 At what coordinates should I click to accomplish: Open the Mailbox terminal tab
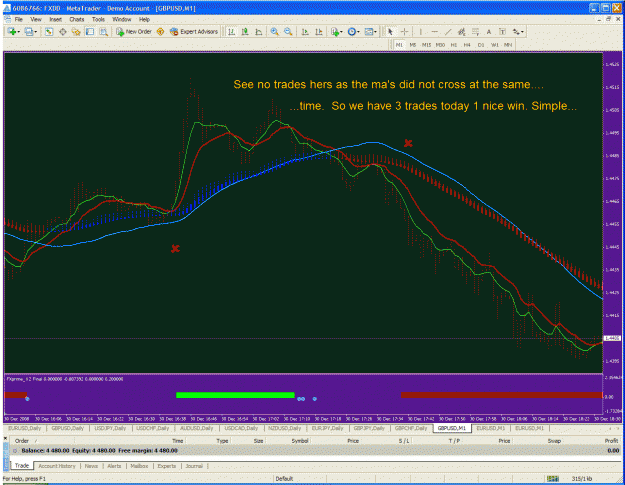coord(139,466)
